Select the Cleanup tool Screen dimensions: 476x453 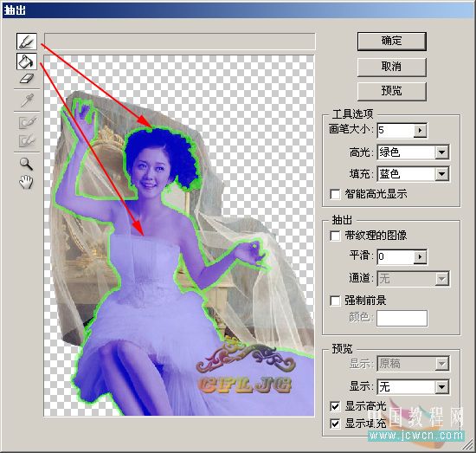pos(27,122)
